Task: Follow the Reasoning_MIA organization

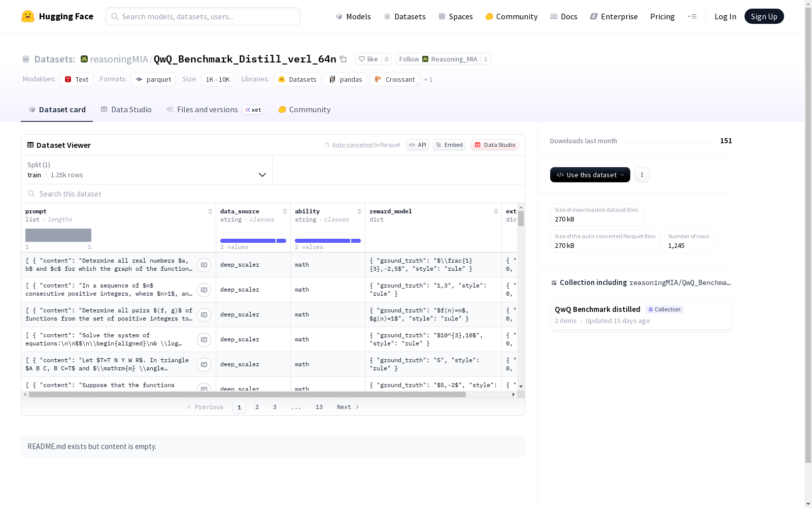Action: [x=438, y=59]
